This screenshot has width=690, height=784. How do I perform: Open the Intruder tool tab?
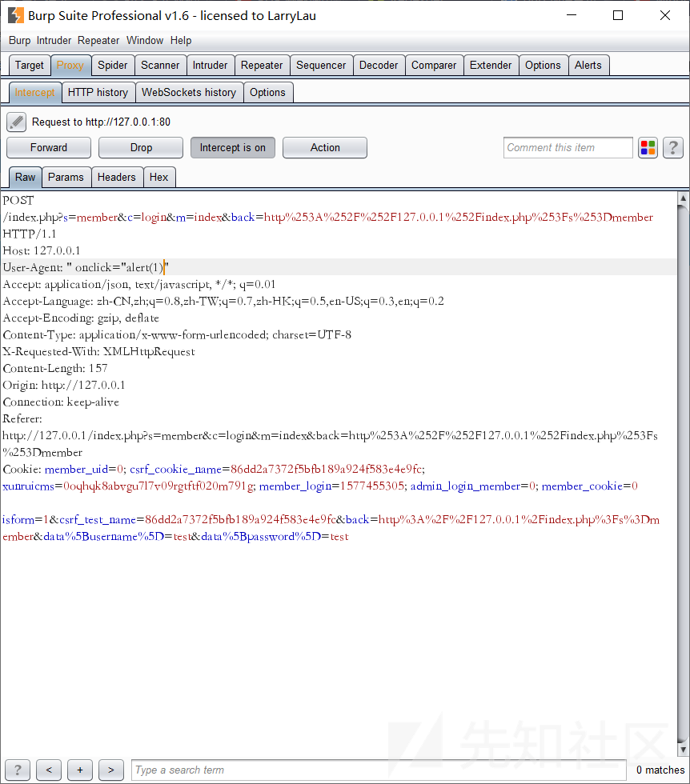[x=211, y=66]
